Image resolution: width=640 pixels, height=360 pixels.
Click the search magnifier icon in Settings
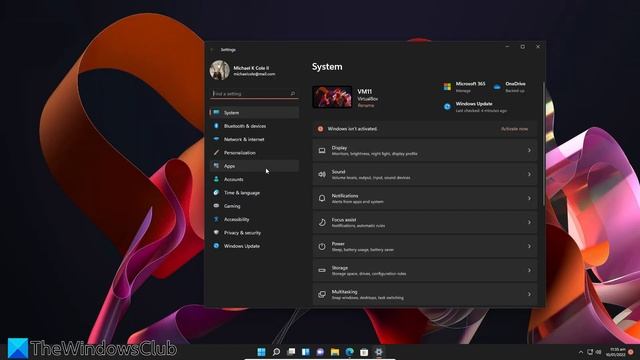293,93
